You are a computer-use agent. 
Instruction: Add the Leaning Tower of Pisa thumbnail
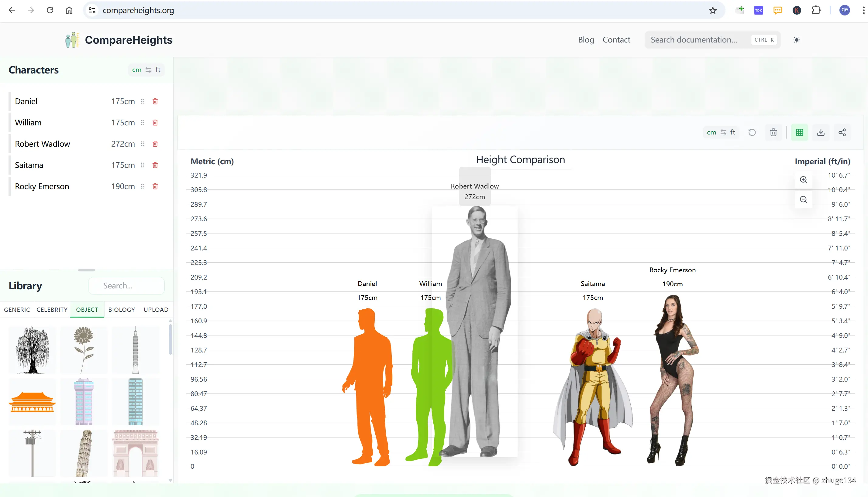point(84,453)
